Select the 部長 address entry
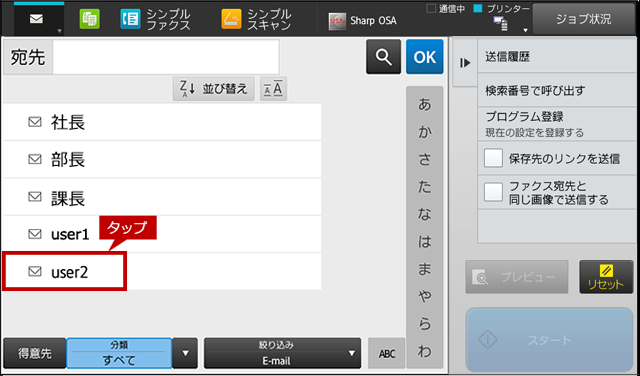The image size is (640, 376). (162, 159)
